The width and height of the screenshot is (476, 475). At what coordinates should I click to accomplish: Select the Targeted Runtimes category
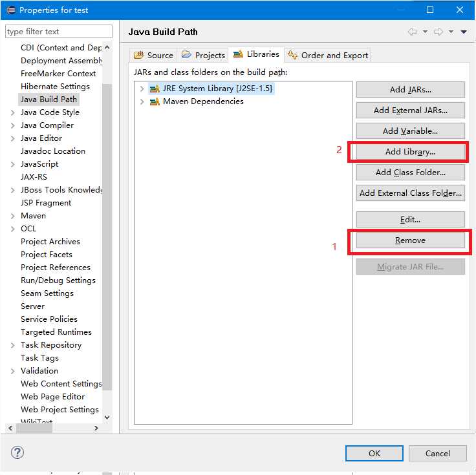pos(56,332)
